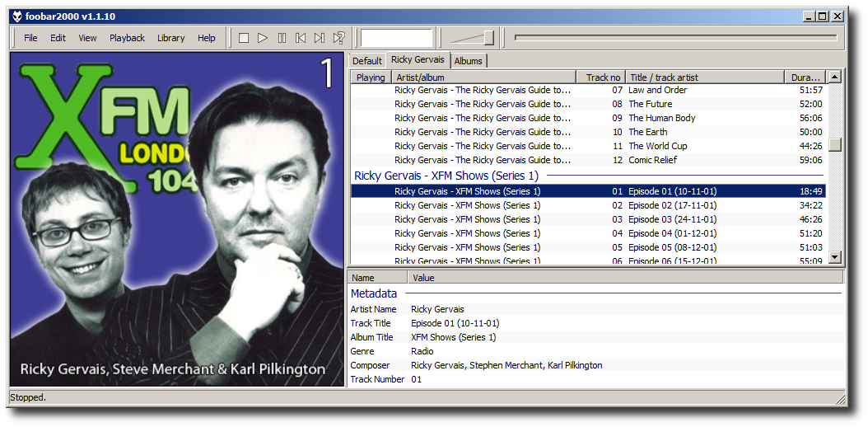868x427 pixels.
Task: Click the Album Title value XFM Shows (Series 1)
Action: click(x=454, y=337)
